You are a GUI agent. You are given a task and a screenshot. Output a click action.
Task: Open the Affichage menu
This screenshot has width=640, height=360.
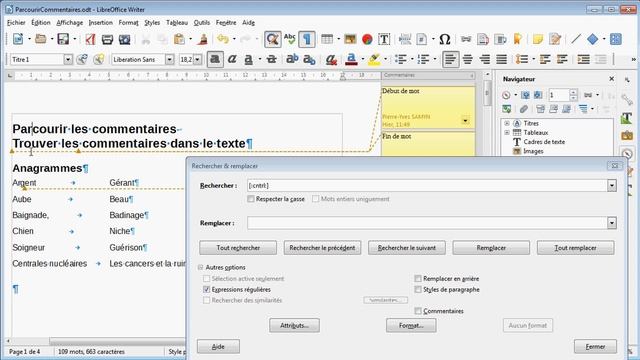[69, 23]
